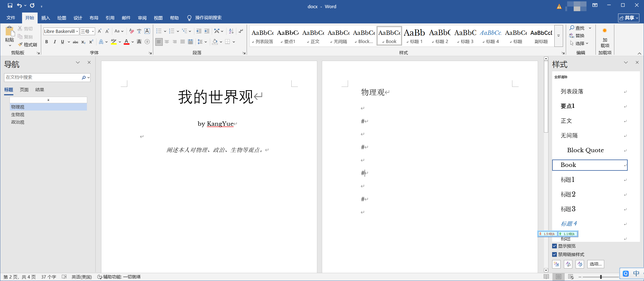Screen dimensions: 644x281
Task: Open New Style icon in styles pane
Action: [x=556, y=264]
